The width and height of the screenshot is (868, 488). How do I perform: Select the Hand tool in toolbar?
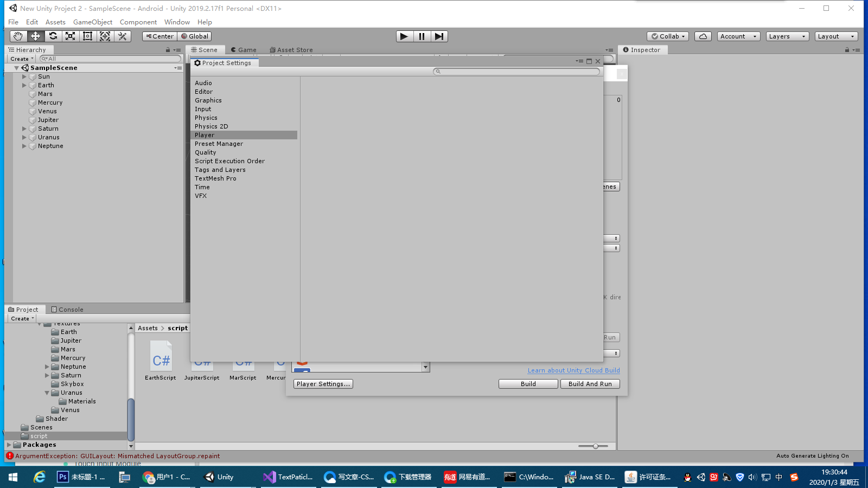click(18, 36)
